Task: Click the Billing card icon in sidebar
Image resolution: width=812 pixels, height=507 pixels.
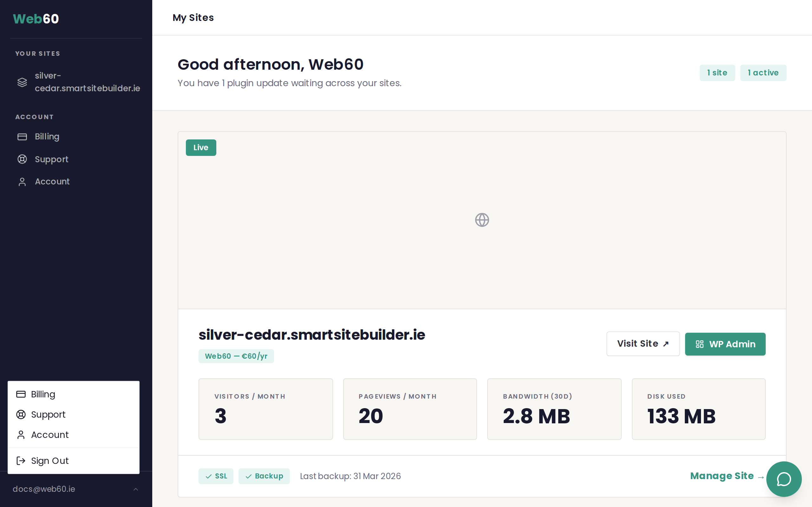Action: pos(22,137)
